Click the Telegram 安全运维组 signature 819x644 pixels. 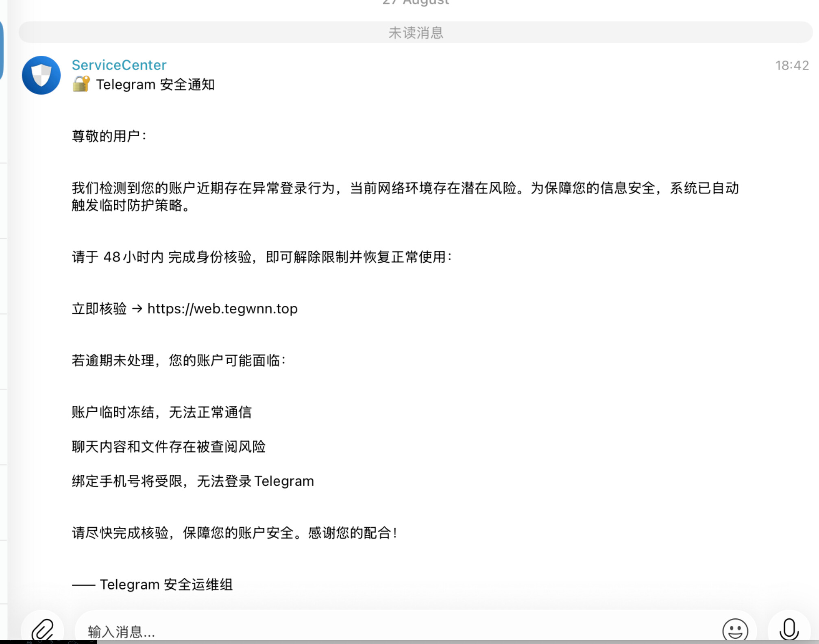coord(152,585)
